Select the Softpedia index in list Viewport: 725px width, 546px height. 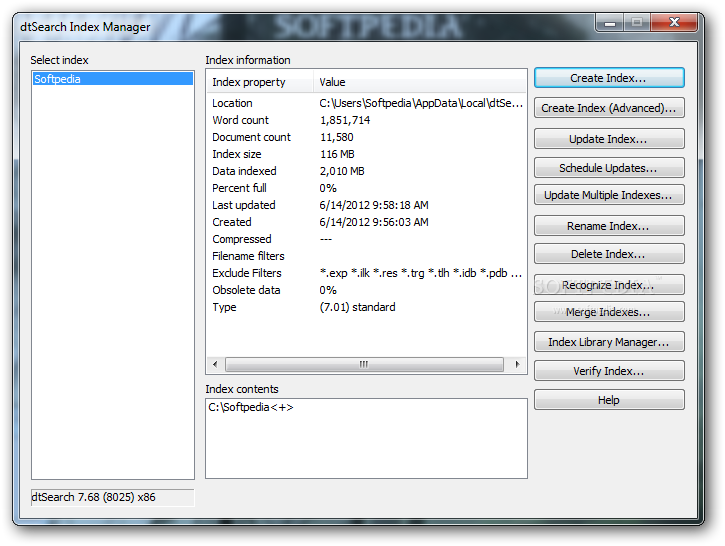(113, 79)
